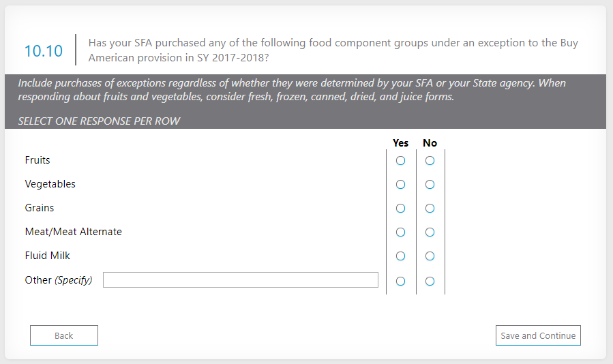Pick No for Fluid Milk
Screen dimensions: 613x364
pyautogui.click(x=430, y=256)
